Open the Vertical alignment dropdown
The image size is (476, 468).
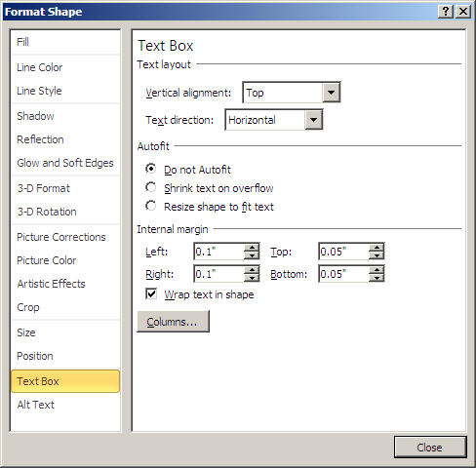pos(331,93)
